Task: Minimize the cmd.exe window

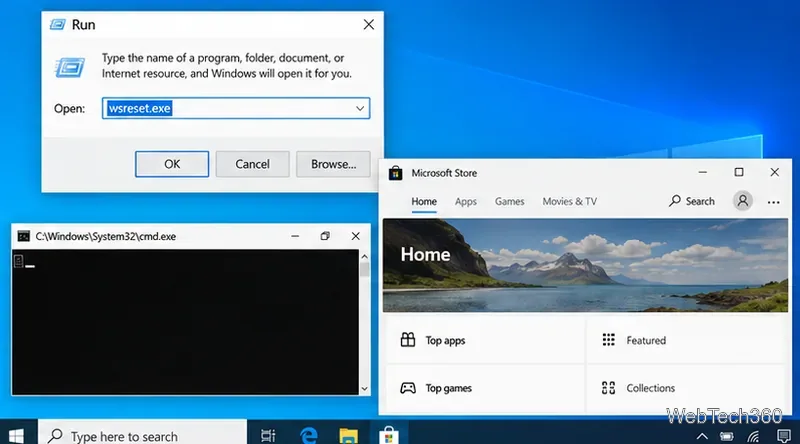Action: (295, 236)
